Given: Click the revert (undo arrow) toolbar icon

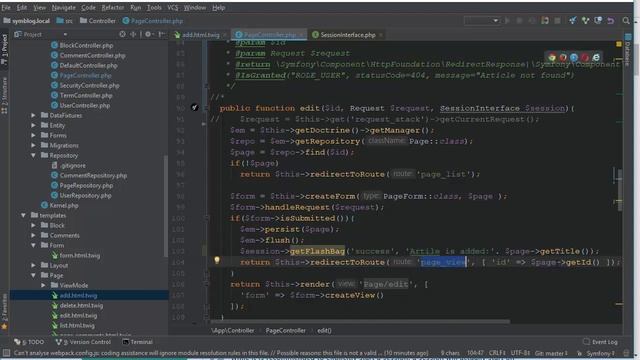Looking at the screenshot, I should (x=611, y=20).
